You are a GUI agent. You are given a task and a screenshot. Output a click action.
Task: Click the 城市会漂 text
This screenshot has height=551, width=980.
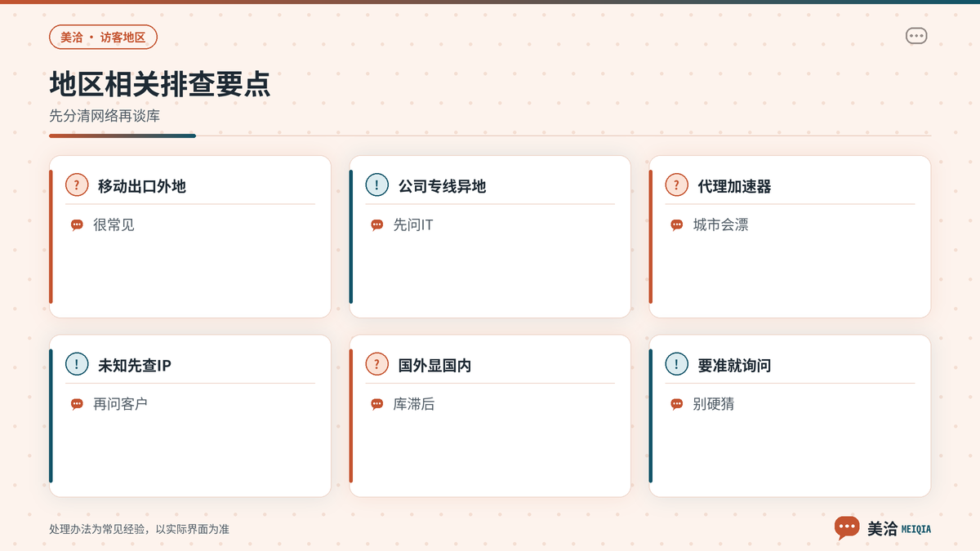click(x=720, y=224)
